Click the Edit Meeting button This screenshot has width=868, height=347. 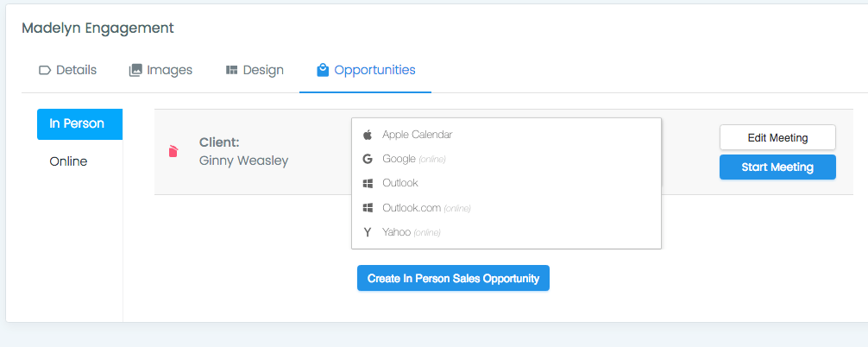777,137
